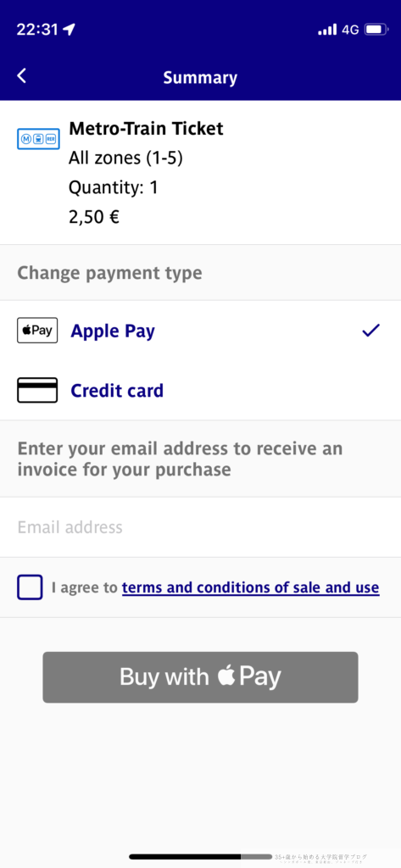Screen dimensions: 401x868
Task: Tap the home indicator bar at bottom
Action: 202,856
